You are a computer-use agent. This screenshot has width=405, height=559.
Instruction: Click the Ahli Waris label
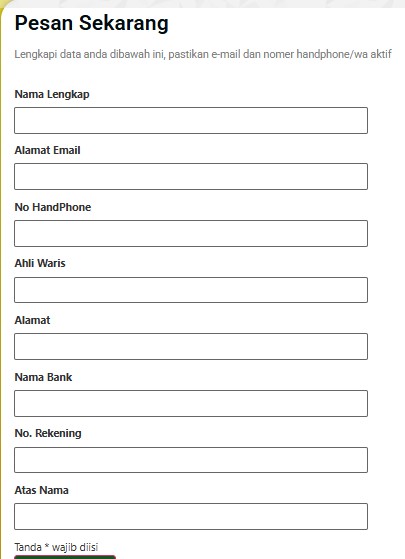[40, 263]
